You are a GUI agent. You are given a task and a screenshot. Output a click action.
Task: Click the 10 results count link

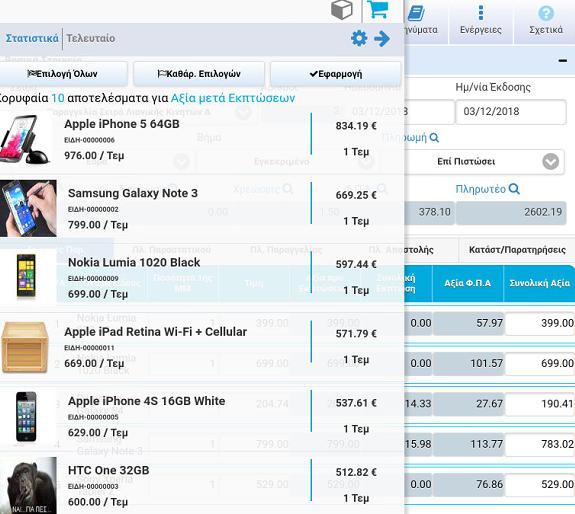[x=58, y=98]
